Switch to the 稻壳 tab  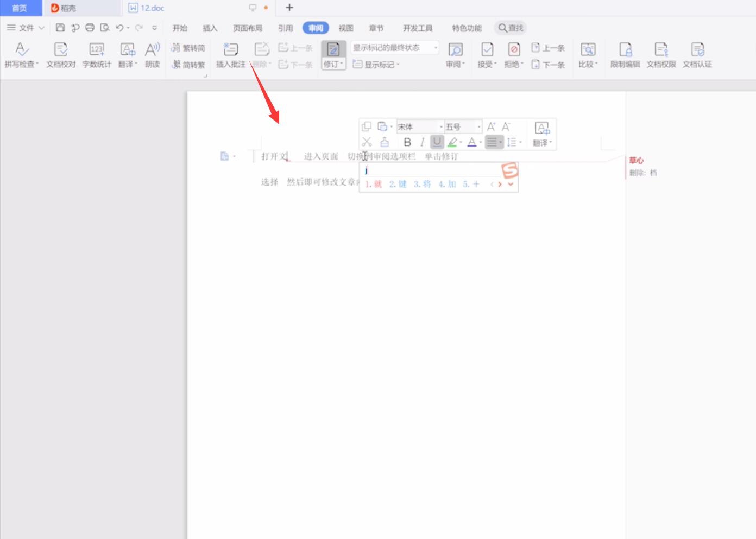83,8
